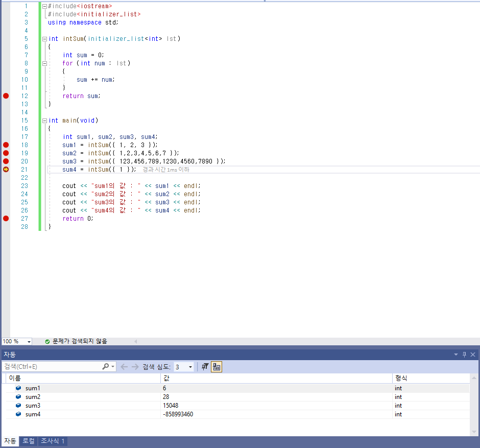This screenshot has height=448, width=480.
Task: Click the 'no issues found' status indicator
Action: point(76,341)
